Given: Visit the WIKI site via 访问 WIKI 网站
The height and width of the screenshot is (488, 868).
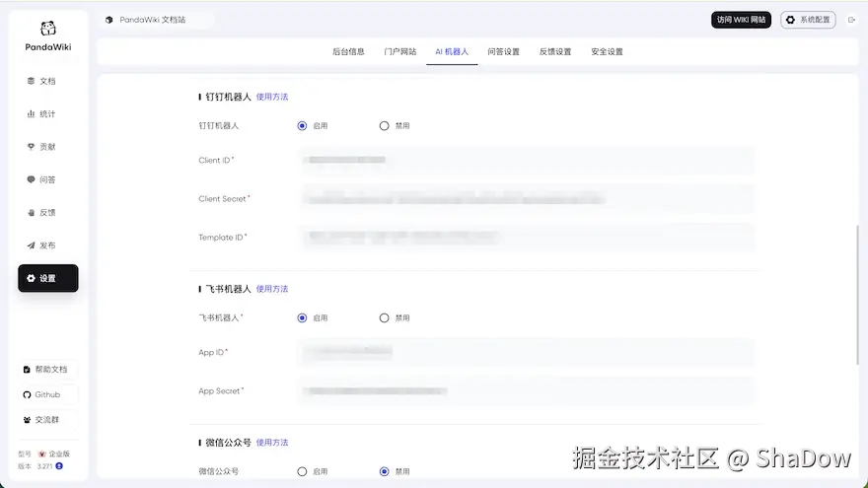Looking at the screenshot, I should pyautogui.click(x=741, y=20).
